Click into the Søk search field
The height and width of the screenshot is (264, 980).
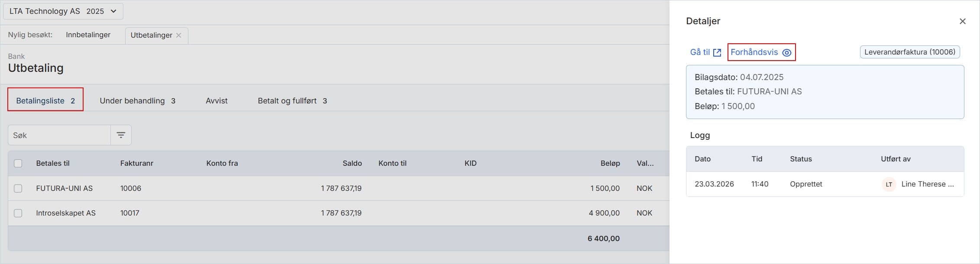pos(59,135)
